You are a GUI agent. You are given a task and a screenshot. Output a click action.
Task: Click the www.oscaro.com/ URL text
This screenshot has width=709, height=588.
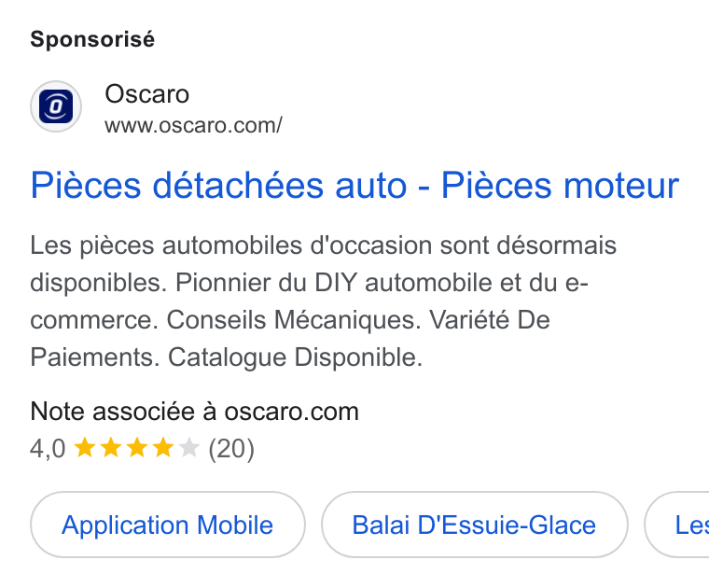(193, 125)
